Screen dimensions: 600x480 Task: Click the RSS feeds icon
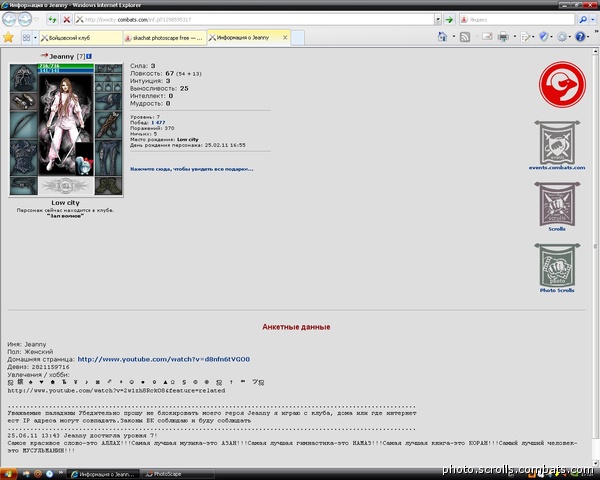(x=465, y=37)
